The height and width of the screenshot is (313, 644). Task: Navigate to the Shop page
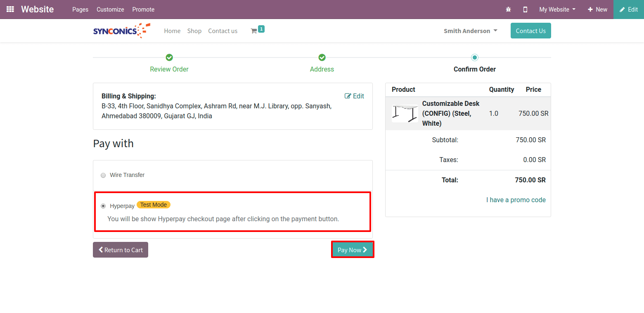(x=194, y=31)
